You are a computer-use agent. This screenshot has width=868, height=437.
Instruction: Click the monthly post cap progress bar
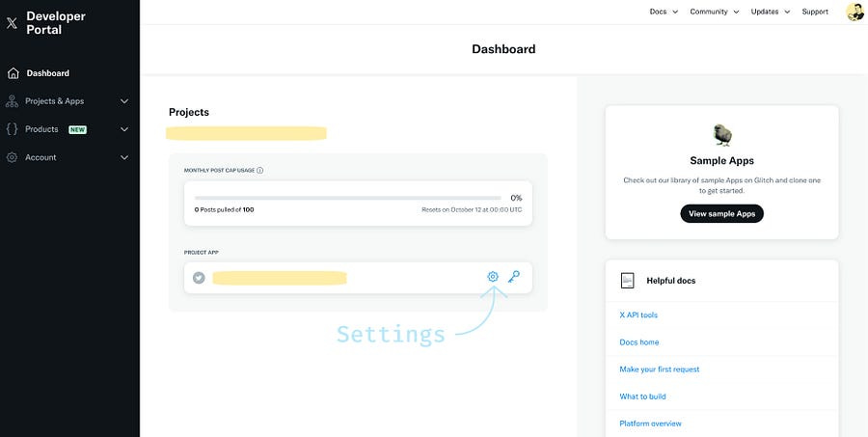pos(347,198)
